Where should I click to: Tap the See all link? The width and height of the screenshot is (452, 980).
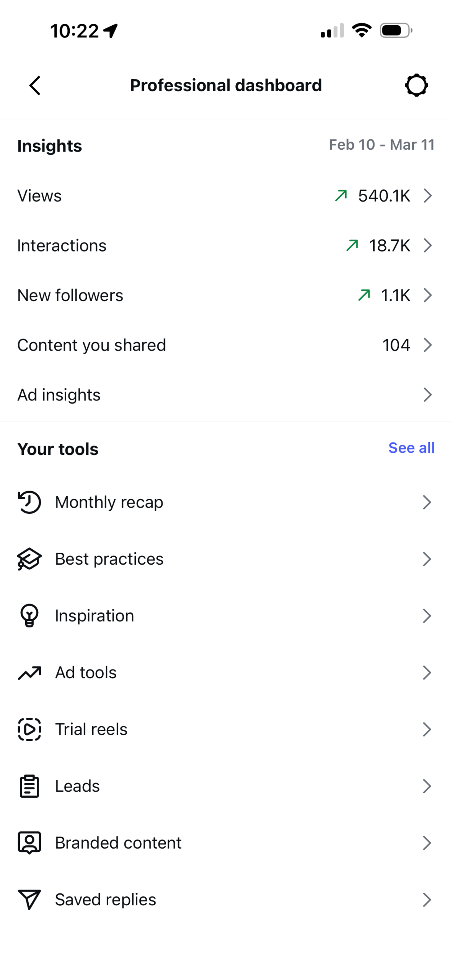click(x=411, y=448)
